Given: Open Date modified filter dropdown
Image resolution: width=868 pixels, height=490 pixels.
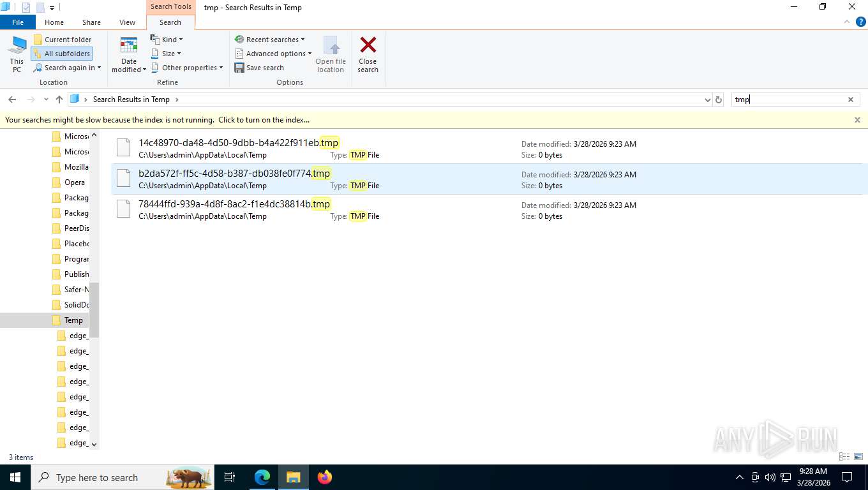Looking at the screenshot, I should tap(129, 54).
